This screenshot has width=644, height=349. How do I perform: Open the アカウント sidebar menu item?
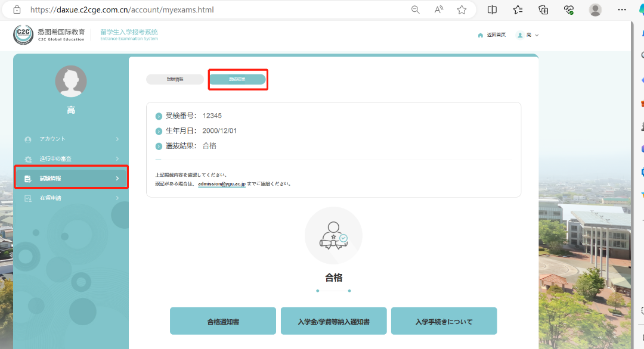[x=72, y=139]
